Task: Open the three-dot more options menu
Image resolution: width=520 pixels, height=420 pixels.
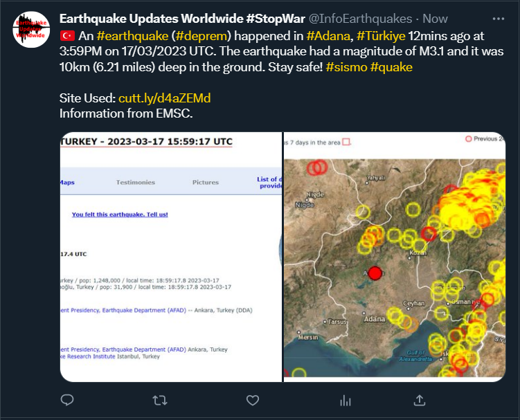Action: point(498,19)
